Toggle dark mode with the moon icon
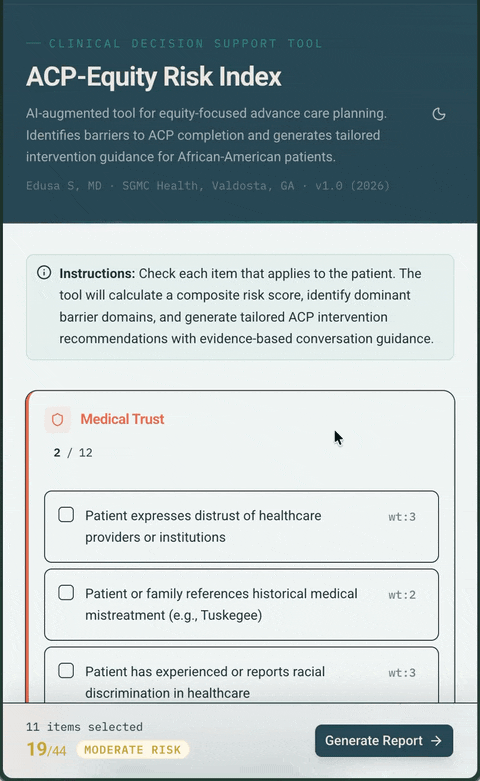 [x=439, y=114]
